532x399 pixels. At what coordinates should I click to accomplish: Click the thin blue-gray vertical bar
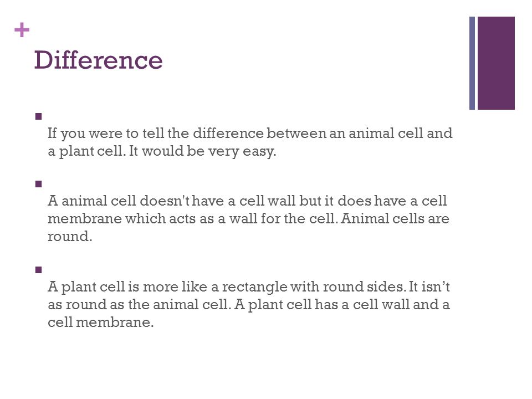pos(472,63)
